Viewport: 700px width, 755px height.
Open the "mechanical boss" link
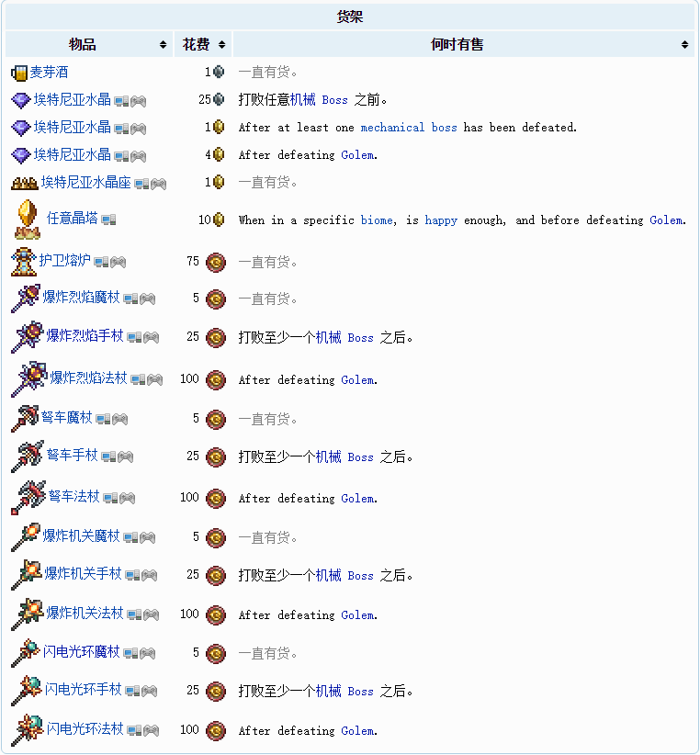click(x=409, y=128)
